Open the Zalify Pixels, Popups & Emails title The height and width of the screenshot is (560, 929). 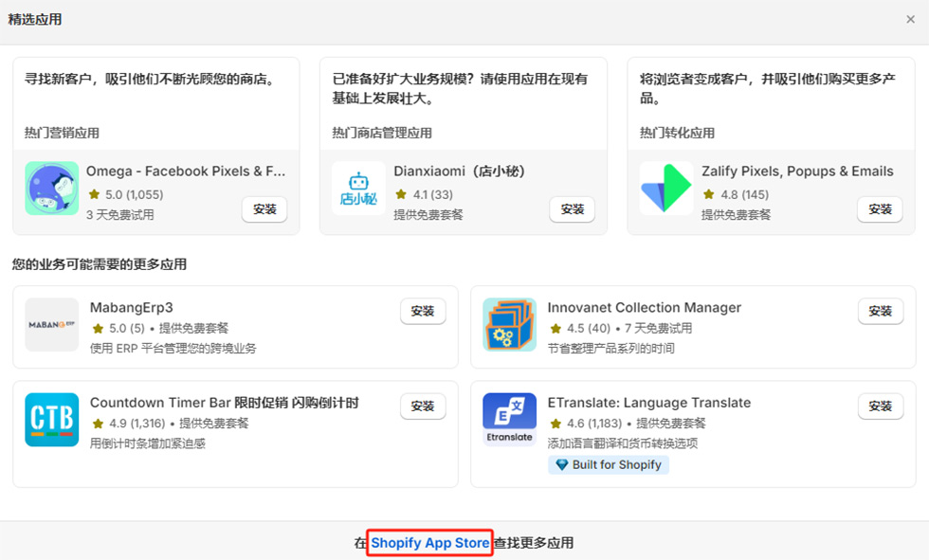(x=797, y=172)
